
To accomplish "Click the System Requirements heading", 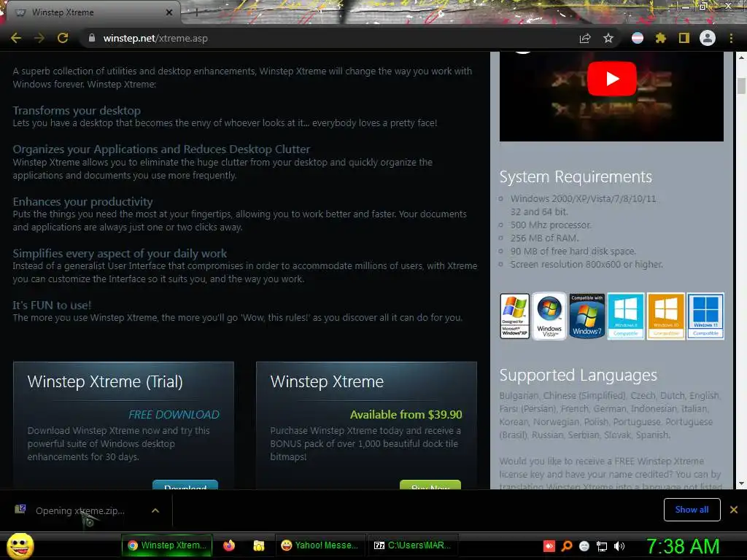I will tap(576, 176).
